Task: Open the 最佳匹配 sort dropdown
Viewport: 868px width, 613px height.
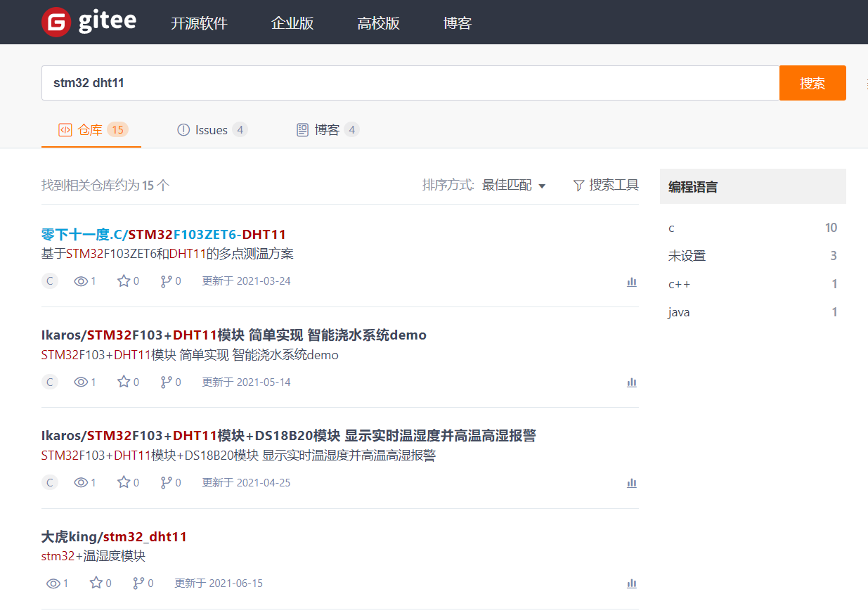Action: pos(514,186)
